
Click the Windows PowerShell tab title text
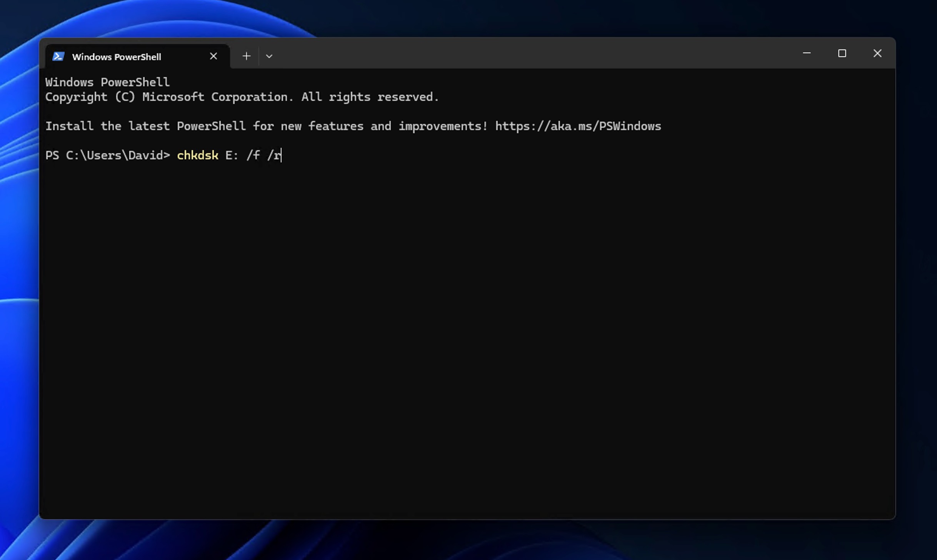(117, 57)
